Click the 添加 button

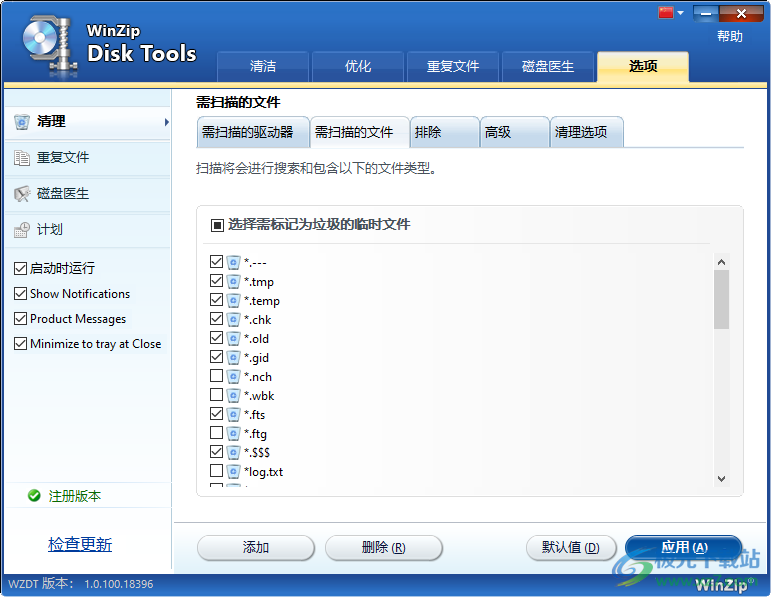[x=256, y=547]
